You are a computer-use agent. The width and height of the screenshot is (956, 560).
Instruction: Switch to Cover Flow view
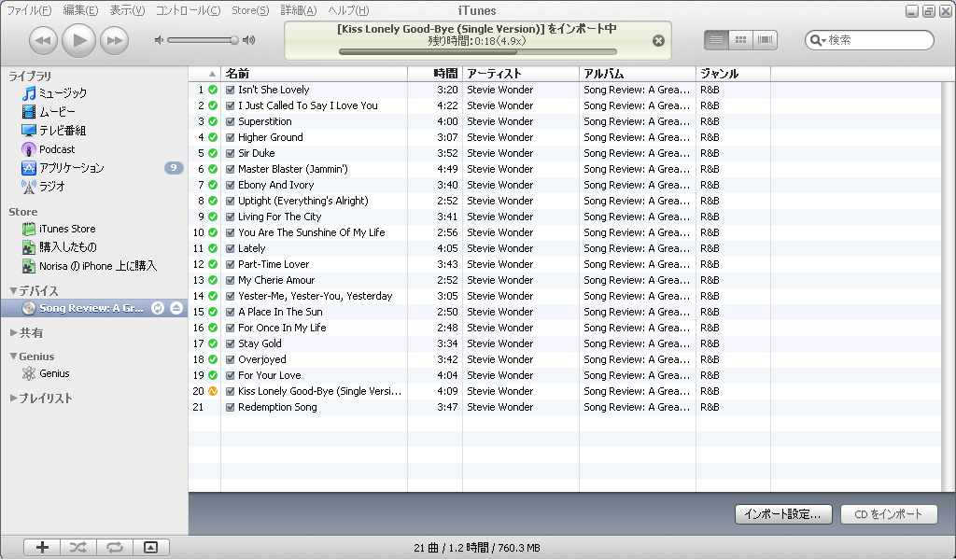[765, 40]
